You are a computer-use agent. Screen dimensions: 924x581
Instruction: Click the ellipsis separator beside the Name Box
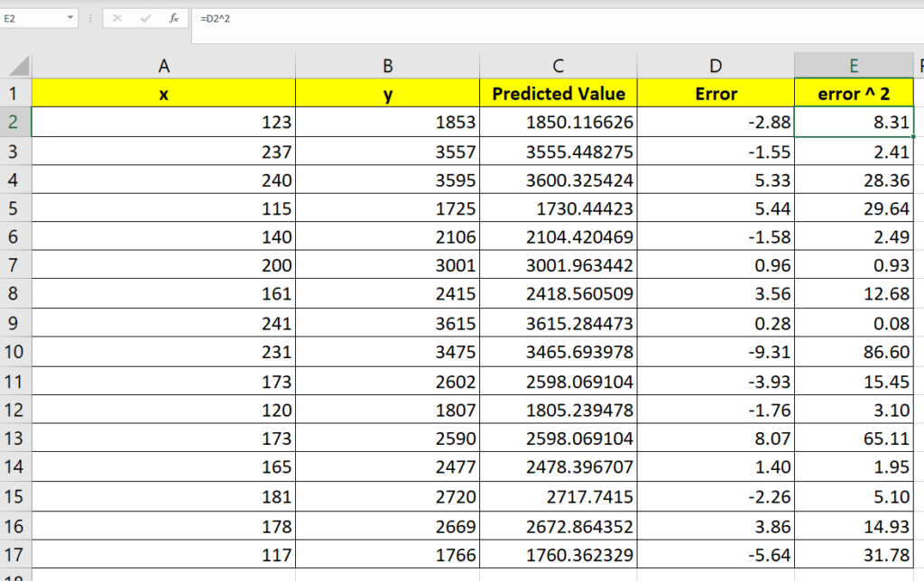(x=88, y=17)
